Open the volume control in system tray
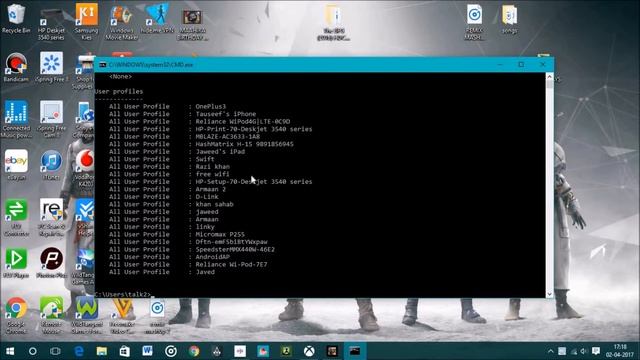Viewport: 640px width, 360px height. point(584,351)
